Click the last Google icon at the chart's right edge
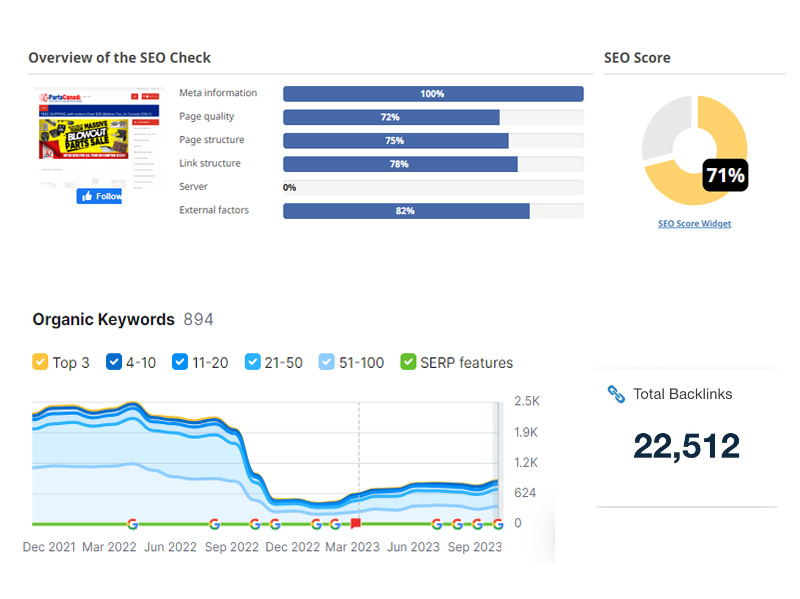 (498, 523)
